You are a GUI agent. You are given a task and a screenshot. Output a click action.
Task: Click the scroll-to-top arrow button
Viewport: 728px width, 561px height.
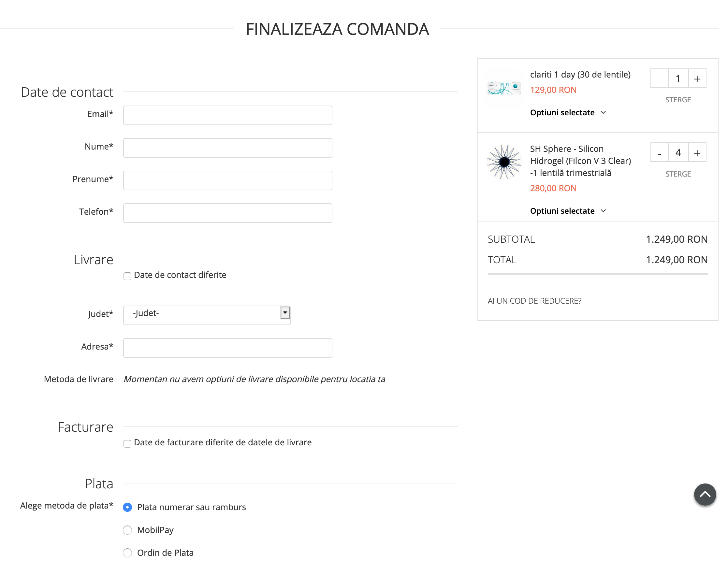click(705, 494)
